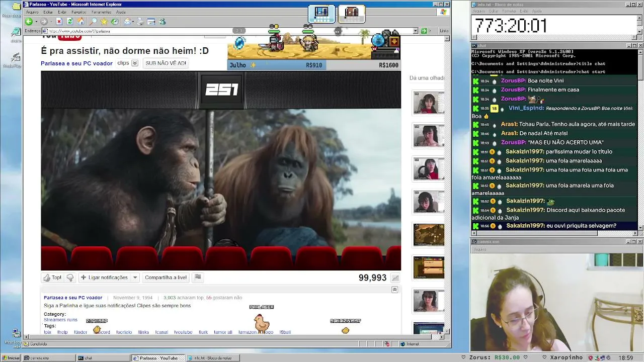Viewport: 644px width, 362px height.
Task: Expand the clips dropdown arrow
Action: (135, 63)
